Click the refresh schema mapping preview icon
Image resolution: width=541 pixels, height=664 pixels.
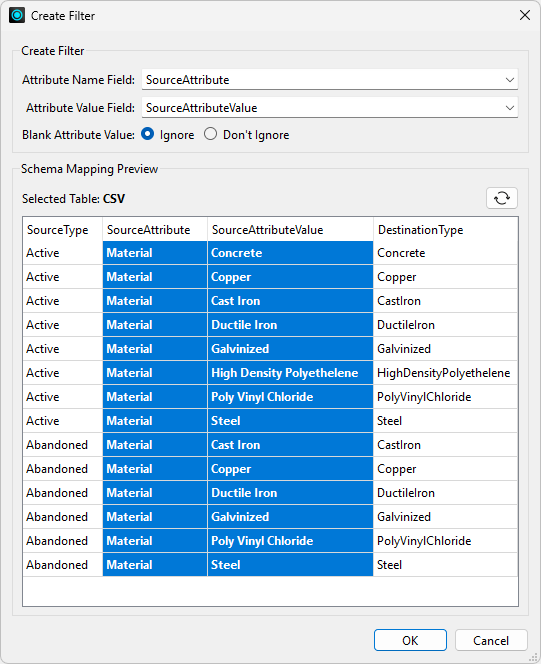pos(502,198)
